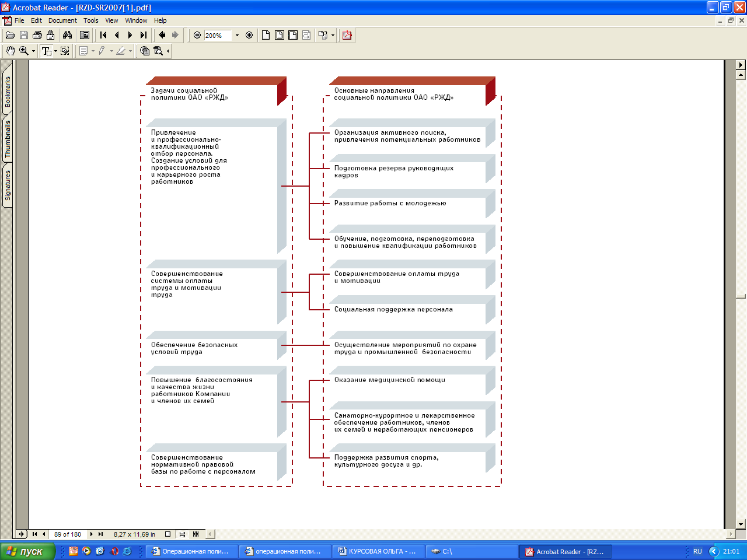The height and width of the screenshot is (560, 747).
Task: Go to previous view arrow
Action: click(162, 36)
